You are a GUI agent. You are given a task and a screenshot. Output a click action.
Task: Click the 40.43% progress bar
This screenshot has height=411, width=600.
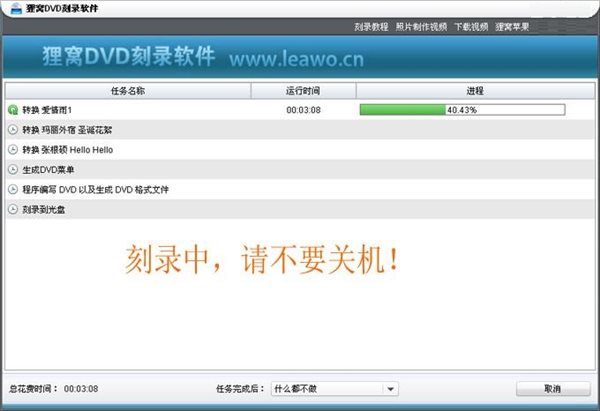462,110
